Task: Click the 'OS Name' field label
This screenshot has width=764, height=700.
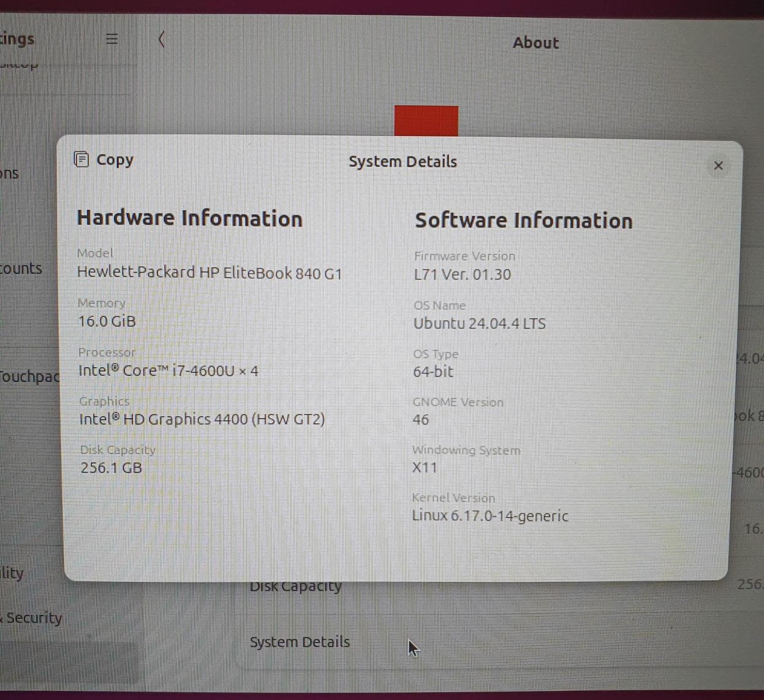Action: click(x=439, y=305)
